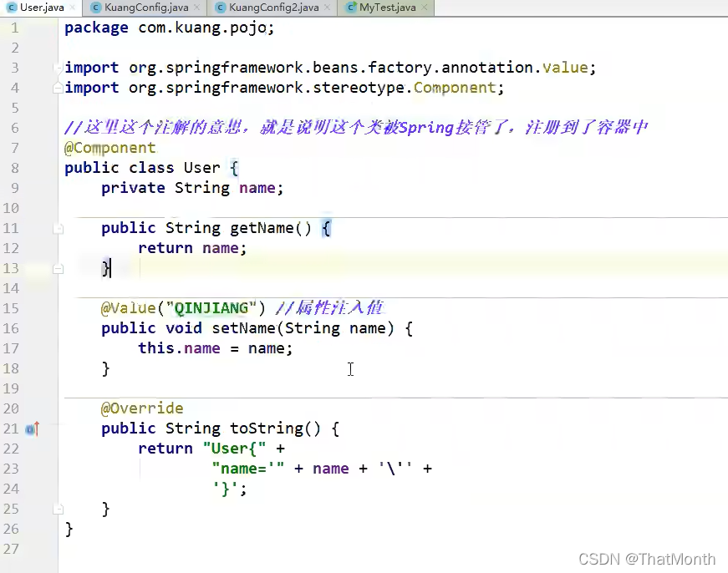The height and width of the screenshot is (573, 728).
Task: Collapse the imports block fold marker on line 3
Action: [58, 68]
